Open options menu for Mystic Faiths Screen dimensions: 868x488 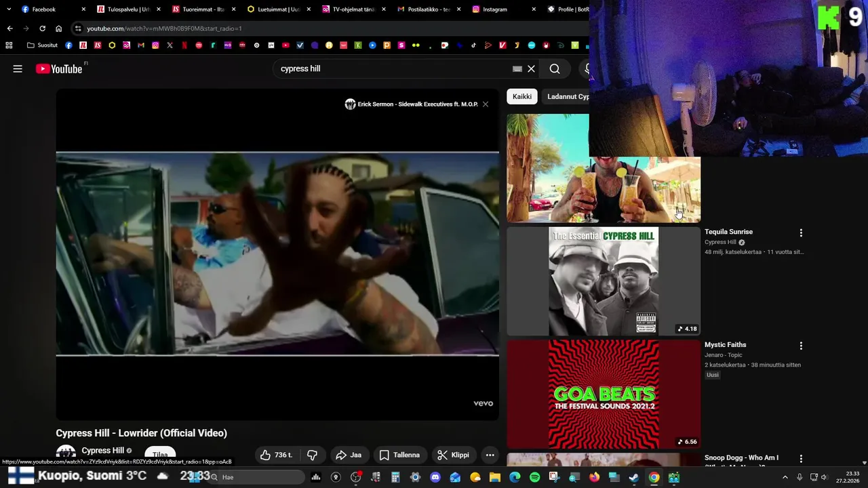pos(801,346)
